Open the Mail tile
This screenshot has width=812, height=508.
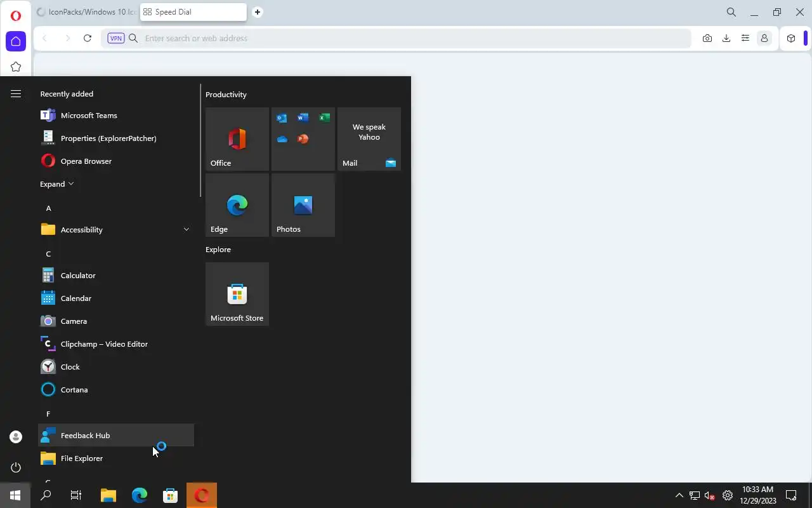tap(369, 139)
